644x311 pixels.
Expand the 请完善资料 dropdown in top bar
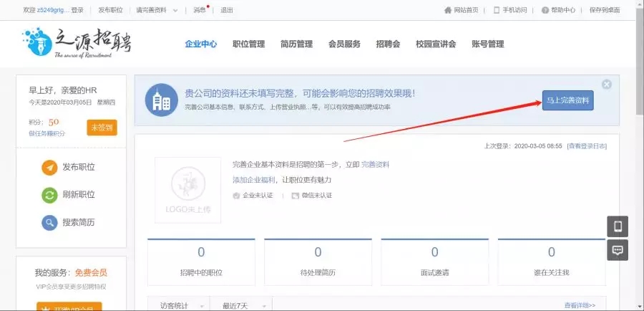click(175, 10)
